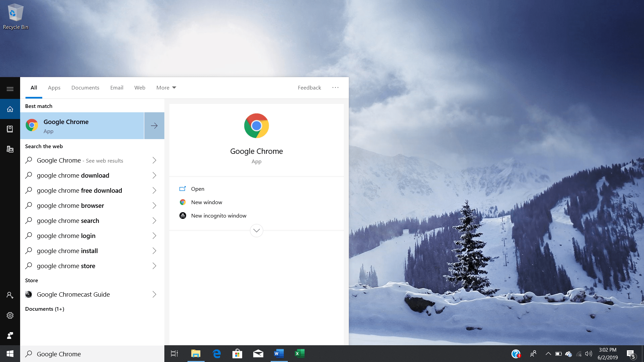Expand the hamburger menu in search sidebar
The image size is (644, 362).
[10, 89]
